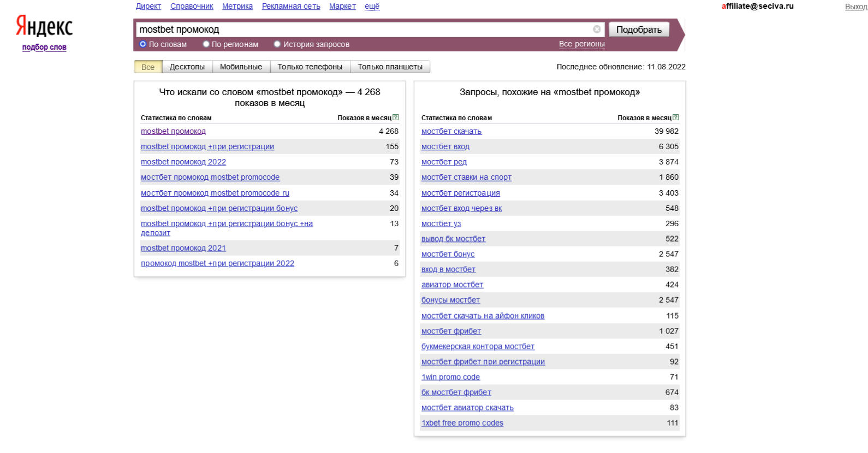This screenshot has width=868, height=453.
Task: Open the "1win promo code" link
Action: coord(451,377)
